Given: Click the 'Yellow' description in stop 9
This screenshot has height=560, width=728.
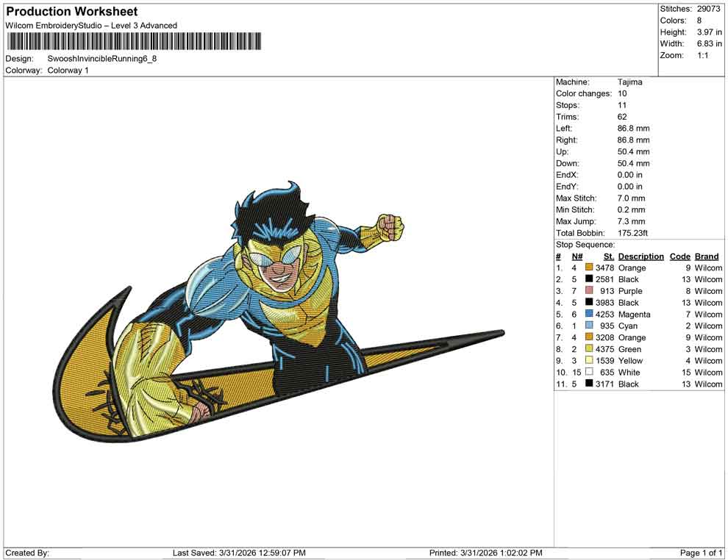Looking at the screenshot, I should [x=630, y=361].
